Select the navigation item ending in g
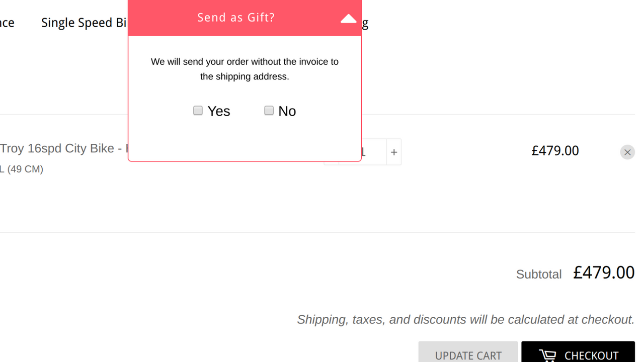644x362 pixels. tap(366, 22)
